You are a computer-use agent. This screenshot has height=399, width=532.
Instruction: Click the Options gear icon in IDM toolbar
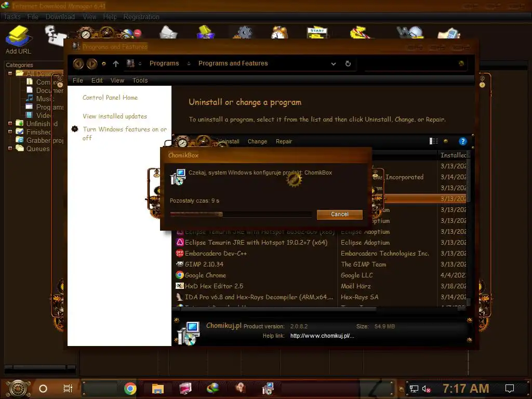click(x=244, y=33)
